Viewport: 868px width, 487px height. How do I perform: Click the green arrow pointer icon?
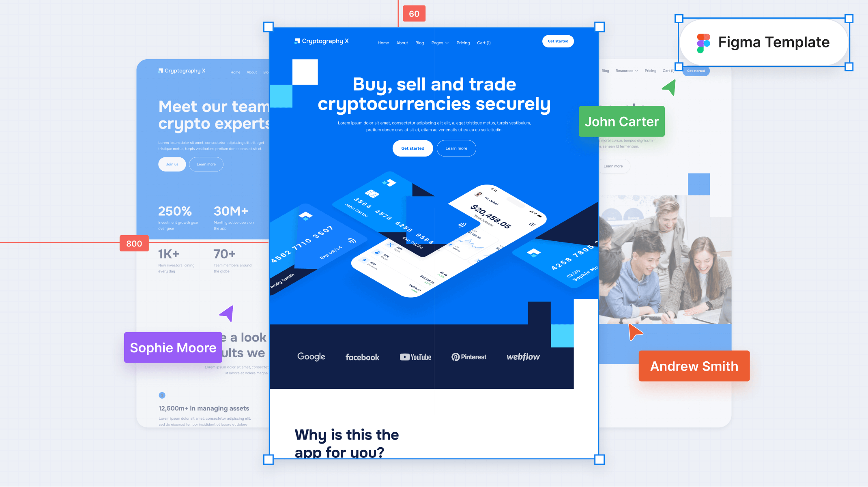tap(669, 88)
